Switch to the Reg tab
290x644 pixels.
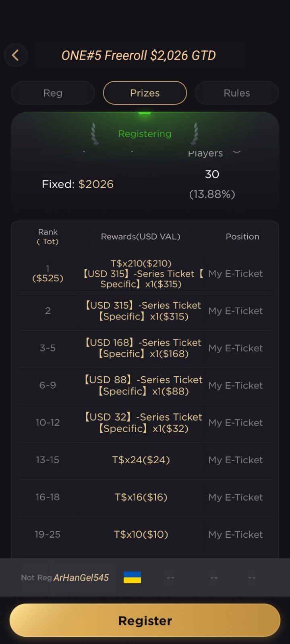point(53,93)
